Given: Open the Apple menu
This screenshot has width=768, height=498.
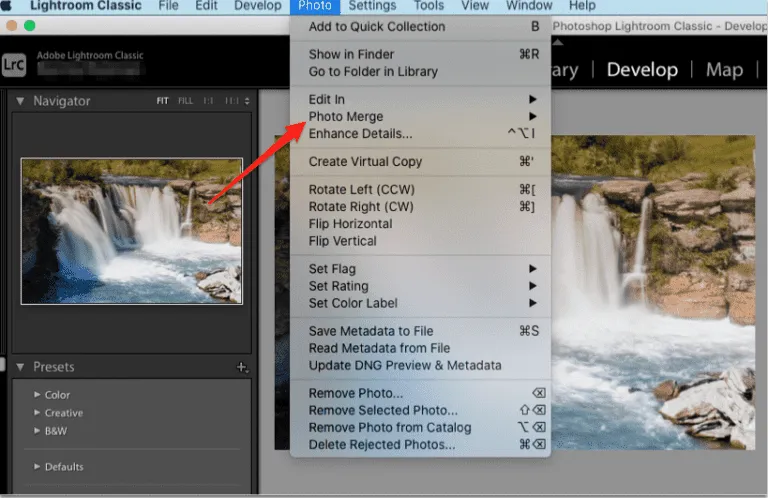Looking at the screenshot, I should pyautogui.click(x=6, y=5).
